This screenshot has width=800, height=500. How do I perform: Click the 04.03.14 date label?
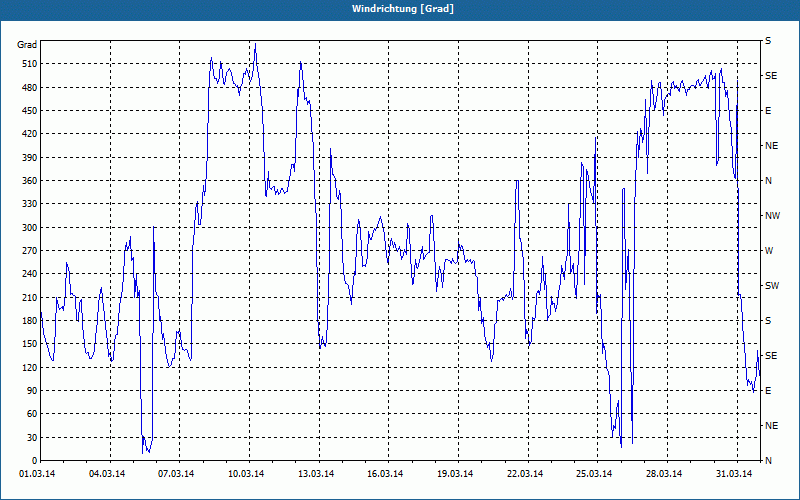[107, 474]
